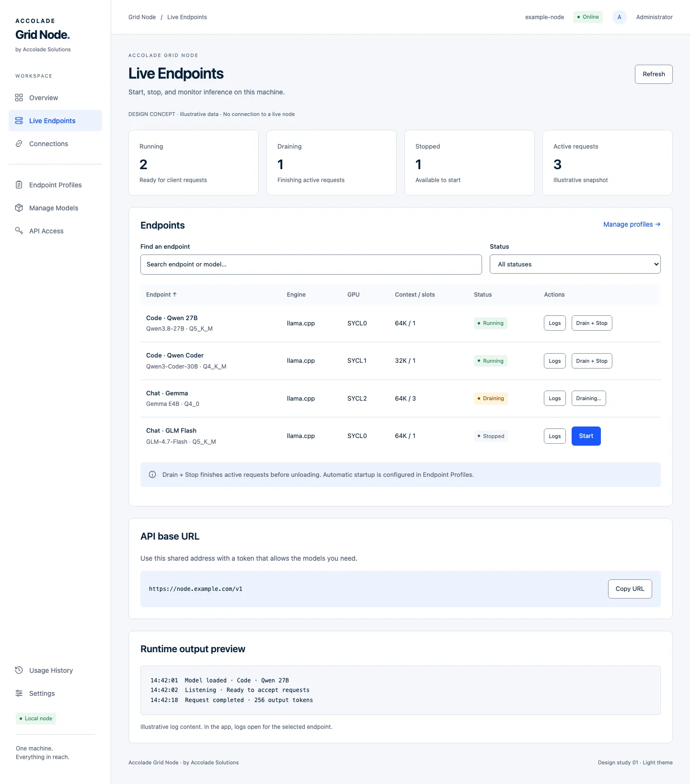Click the Settings sliders icon
The width and height of the screenshot is (690, 784).
19,693
